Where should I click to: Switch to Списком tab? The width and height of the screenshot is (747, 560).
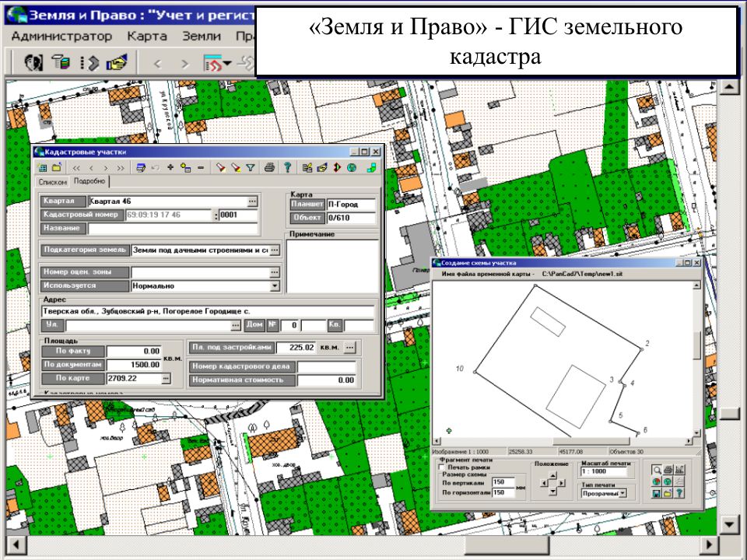pyautogui.click(x=52, y=182)
